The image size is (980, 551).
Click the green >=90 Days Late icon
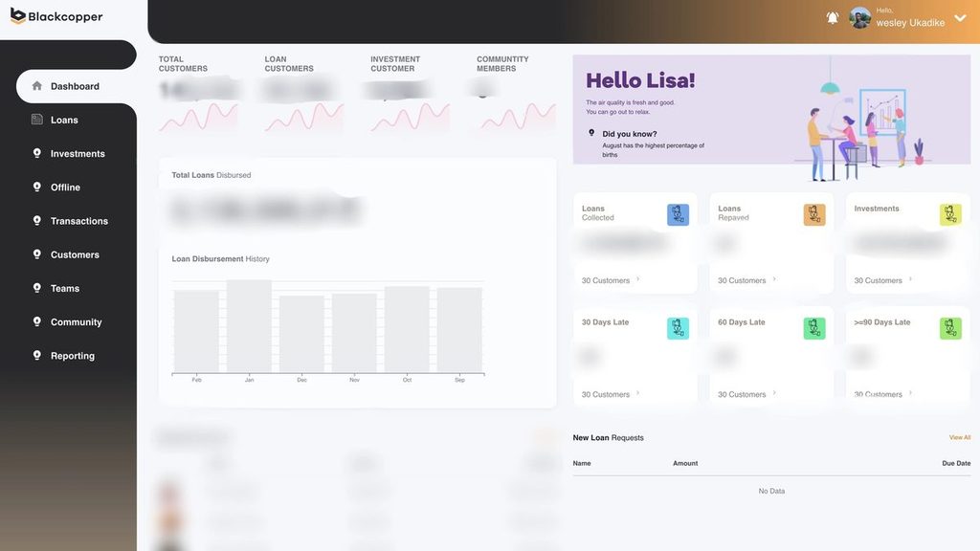click(x=950, y=328)
